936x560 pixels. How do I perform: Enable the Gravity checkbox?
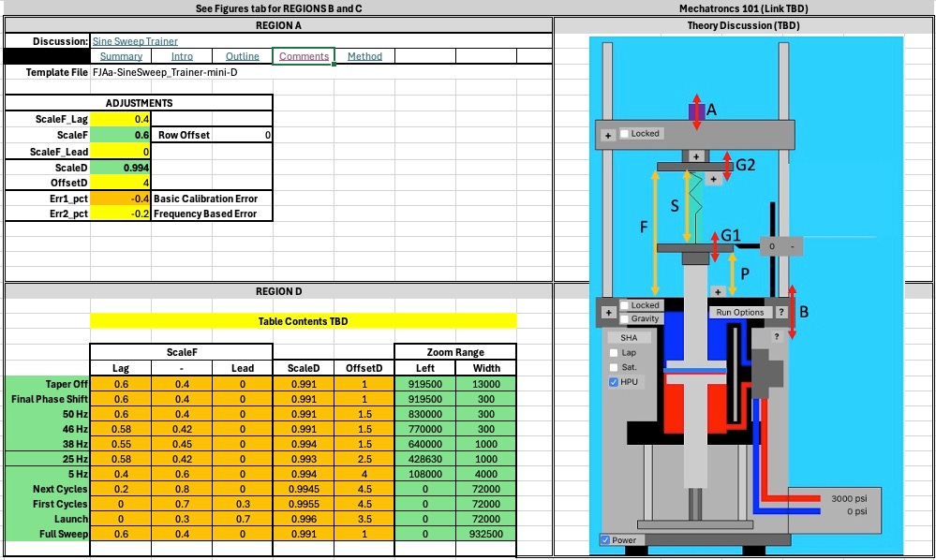624,318
